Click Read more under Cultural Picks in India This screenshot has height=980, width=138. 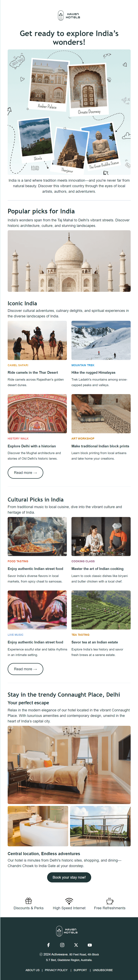tap(25, 669)
